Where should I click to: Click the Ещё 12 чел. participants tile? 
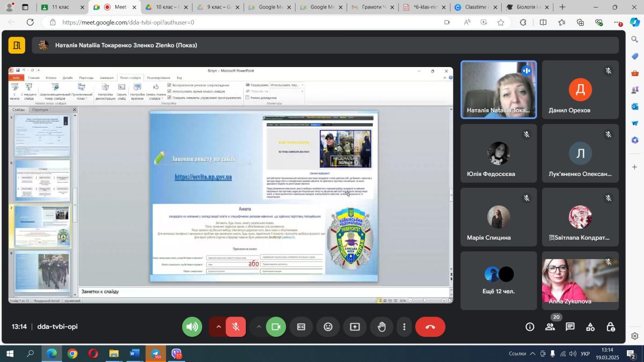(x=499, y=280)
